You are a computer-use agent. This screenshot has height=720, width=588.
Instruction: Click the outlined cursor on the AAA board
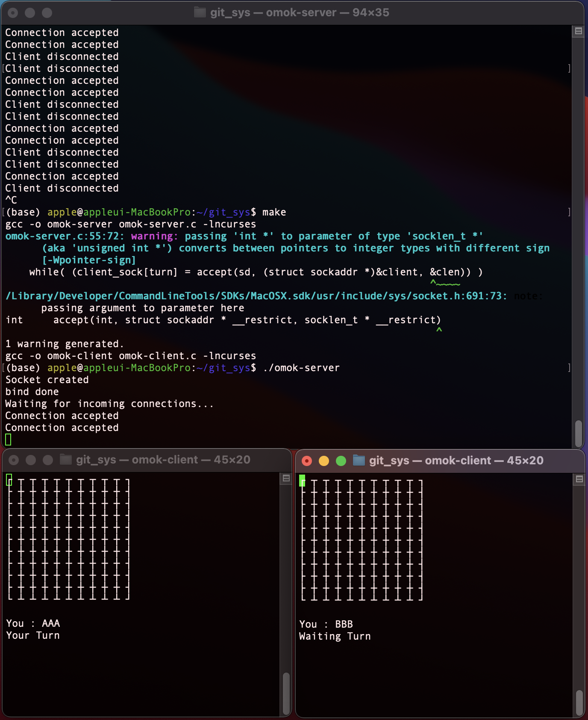9,480
